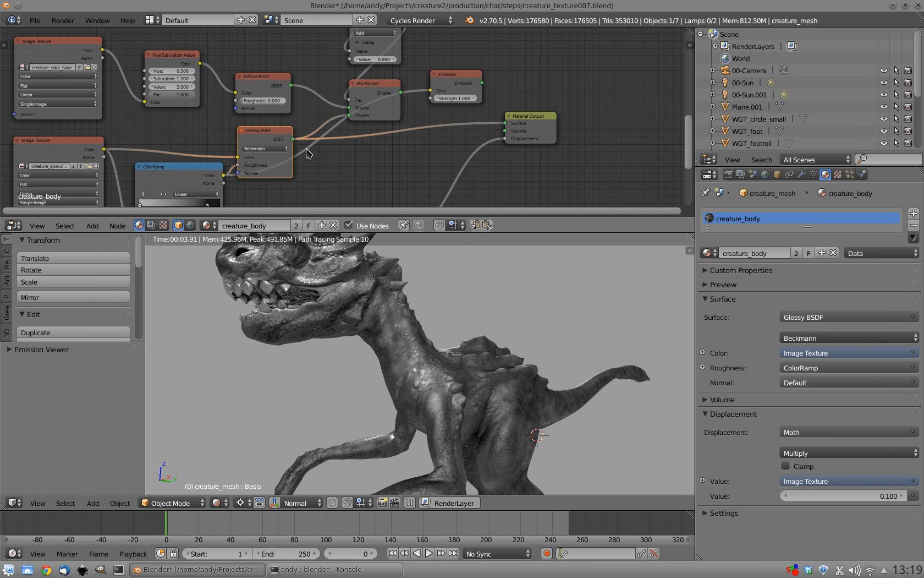Click the displacement Value 0.100 slider
924x578 pixels.
[842, 496]
